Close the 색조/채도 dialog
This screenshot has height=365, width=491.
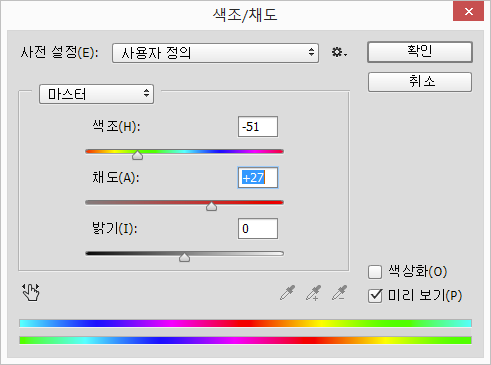click(x=468, y=11)
